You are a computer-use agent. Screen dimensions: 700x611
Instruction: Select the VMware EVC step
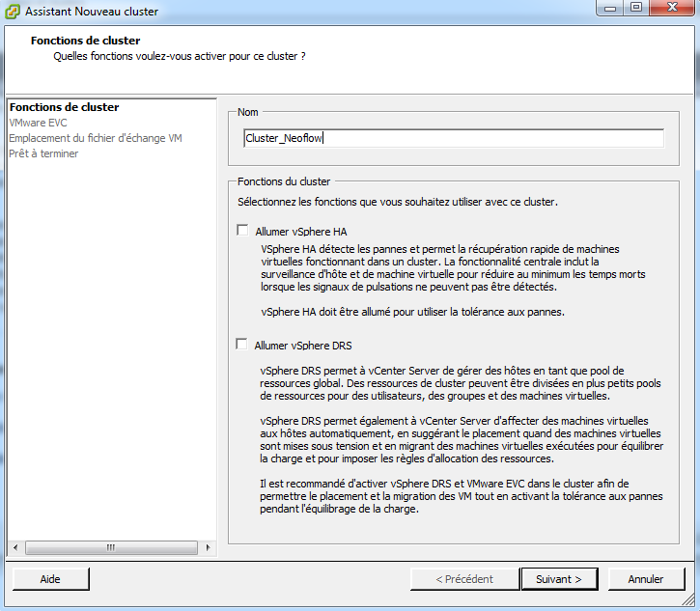(38, 123)
